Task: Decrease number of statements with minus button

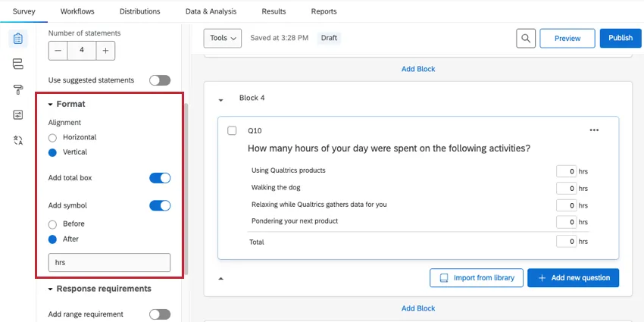Action: tap(58, 50)
